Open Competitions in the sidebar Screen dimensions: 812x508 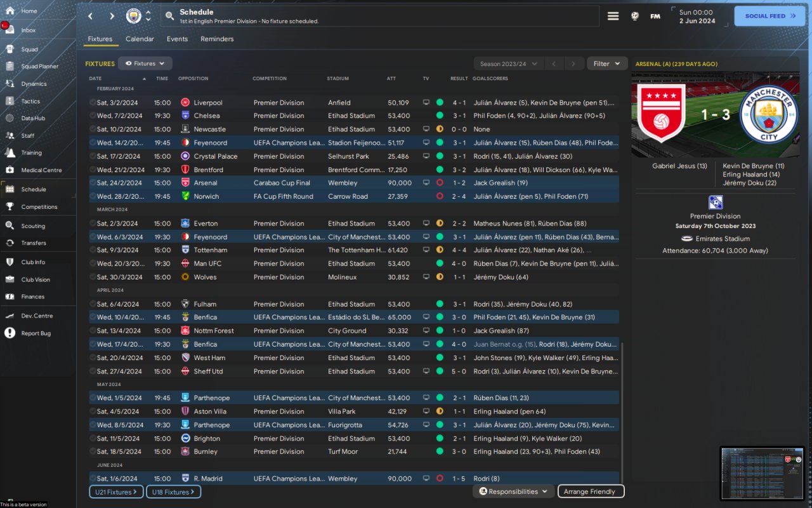39,206
